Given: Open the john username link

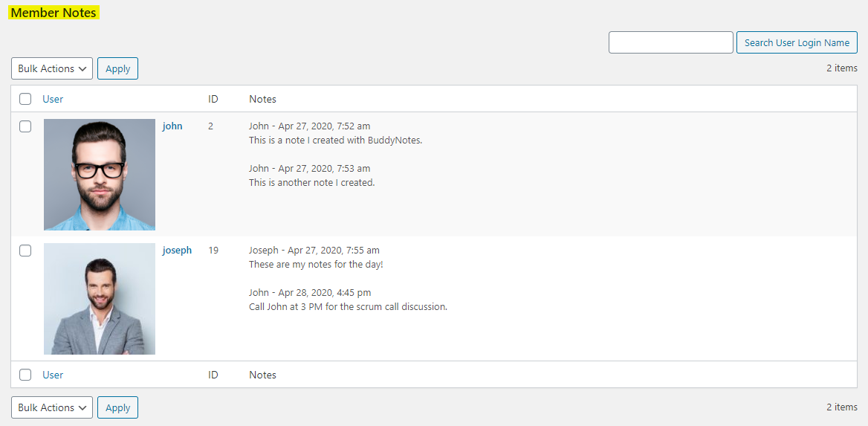Looking at the screenshot, I should tap(172, 126).
